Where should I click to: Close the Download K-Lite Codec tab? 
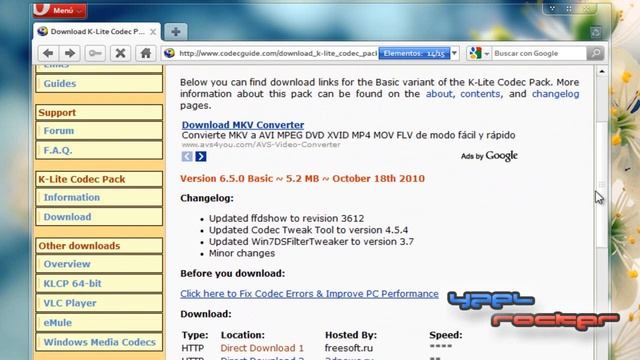[153, 32]
